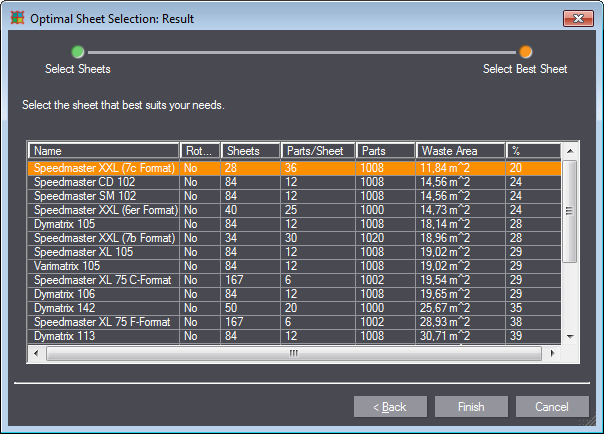Click the orange Select Best Sheet step circle
Screen dimensions: 604x434
point(526,52)
